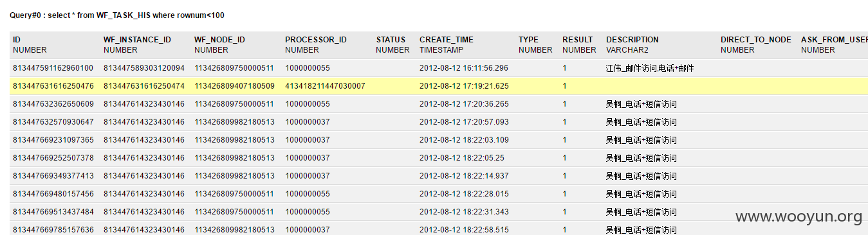Click the description 江伟_邮件访问电话+邮件
The width and height of the screenshot is (868, 235).
tap(649, 68)
